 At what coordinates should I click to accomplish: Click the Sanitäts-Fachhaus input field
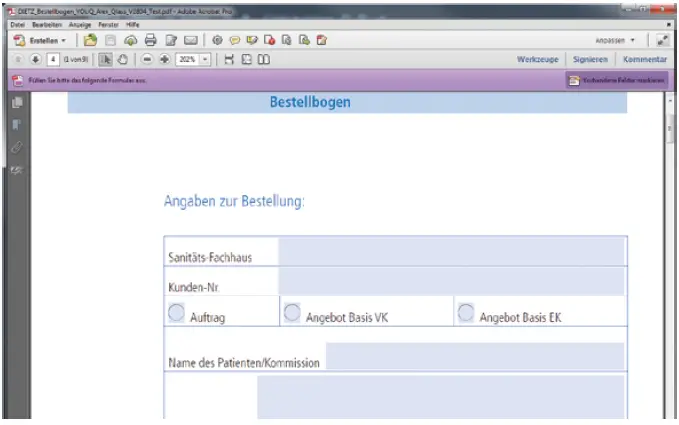point(451,252)
